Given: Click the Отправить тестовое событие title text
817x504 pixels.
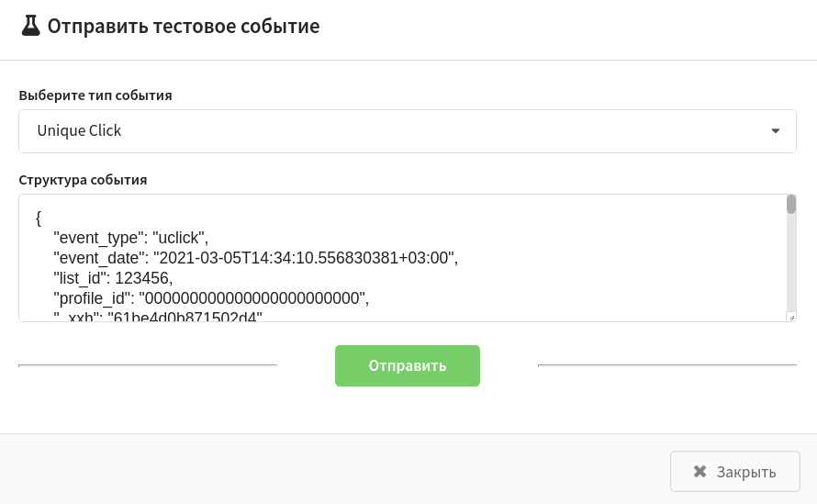Looking at the screenshot, I should (x=184, y=26).
